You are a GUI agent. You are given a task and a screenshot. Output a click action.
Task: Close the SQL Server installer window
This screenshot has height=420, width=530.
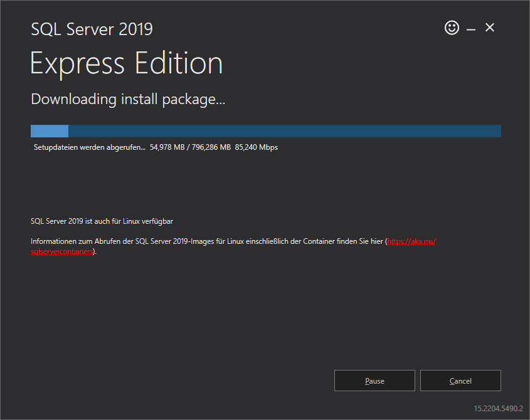489,28
